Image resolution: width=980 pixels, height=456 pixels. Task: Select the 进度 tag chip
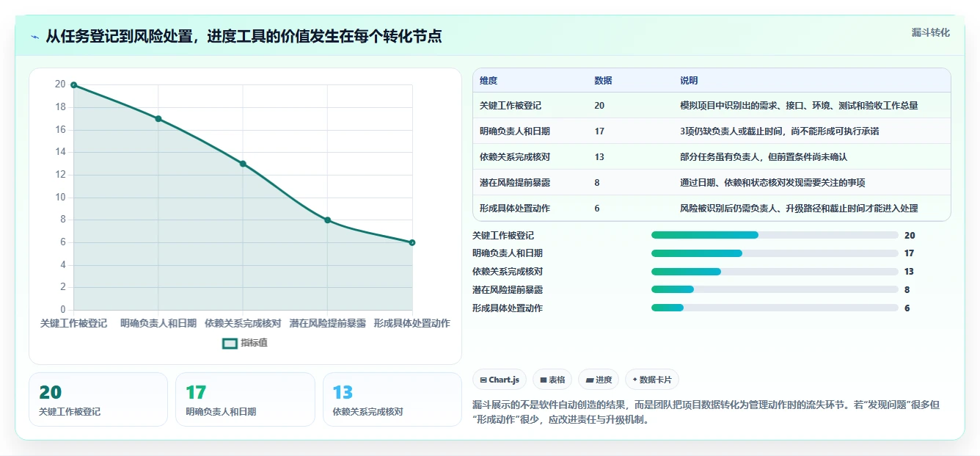click(599, 380)
